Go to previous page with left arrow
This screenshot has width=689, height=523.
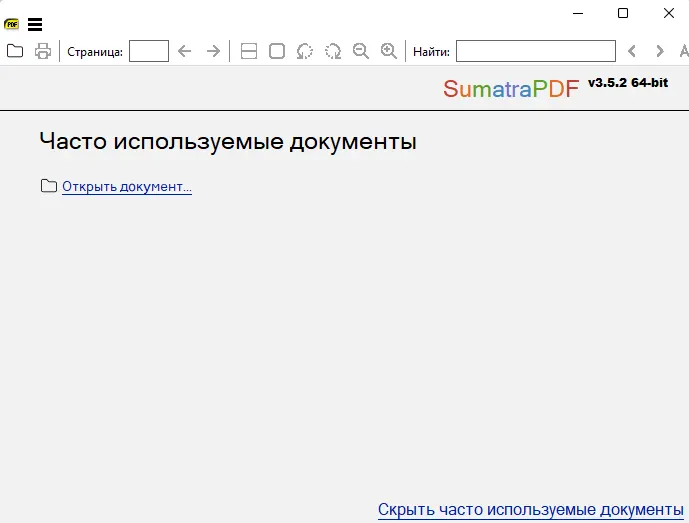184,51
